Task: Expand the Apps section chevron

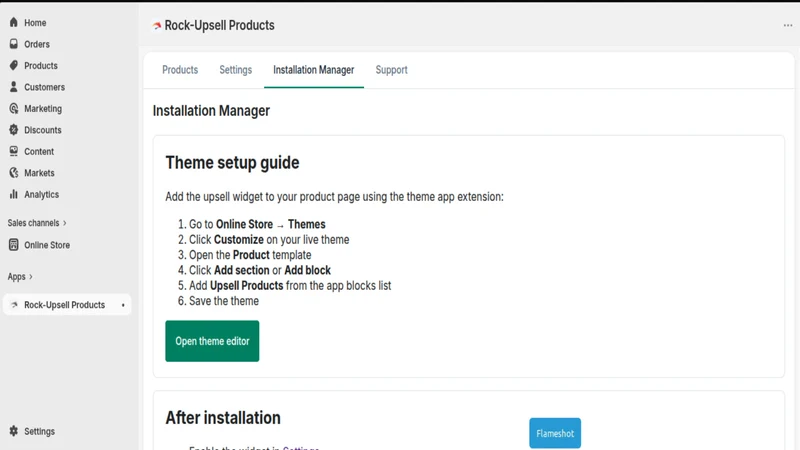Action: (x=31, y=277)
